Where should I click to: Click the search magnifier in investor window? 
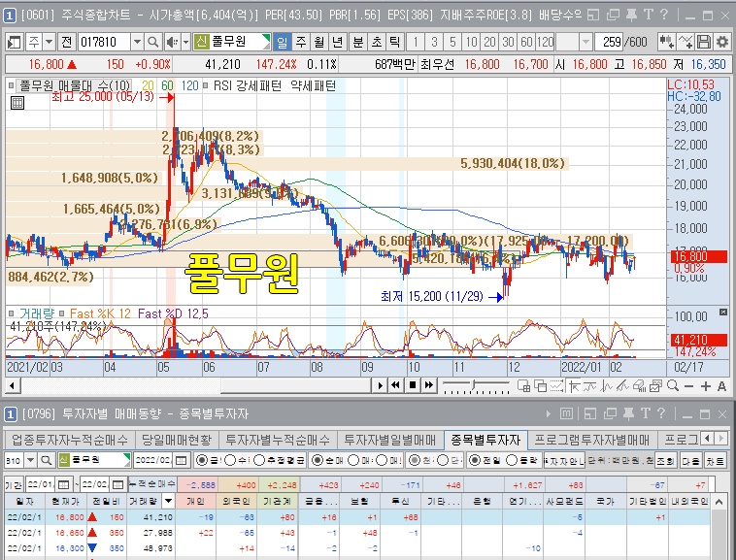pos(46,460)
